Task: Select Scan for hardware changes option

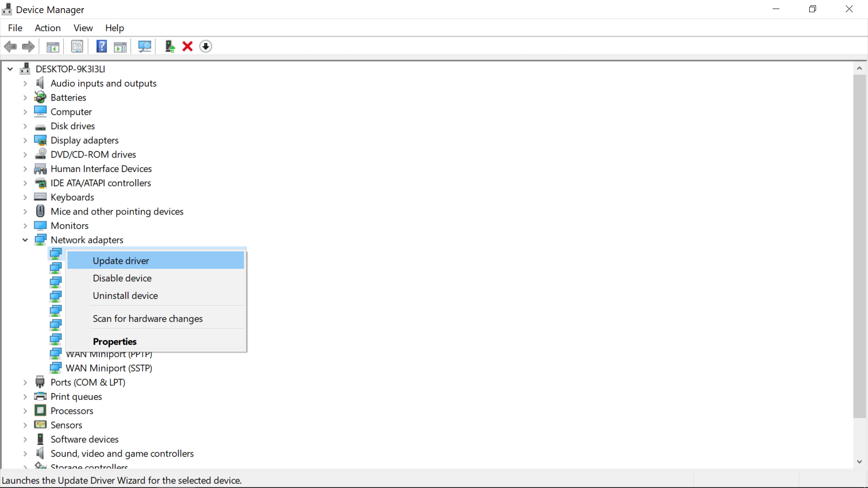Action: point(148,318)
